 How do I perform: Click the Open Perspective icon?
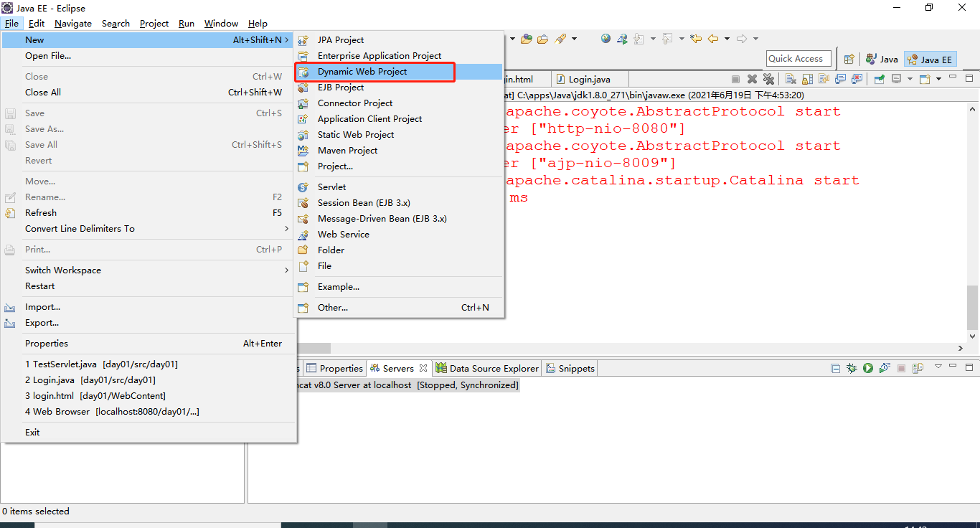coord(849,60)
